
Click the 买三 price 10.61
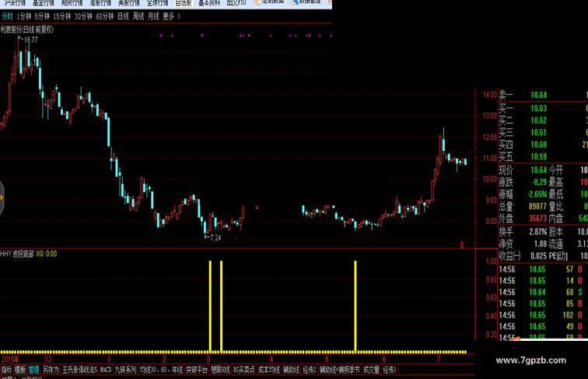(538, 132)
